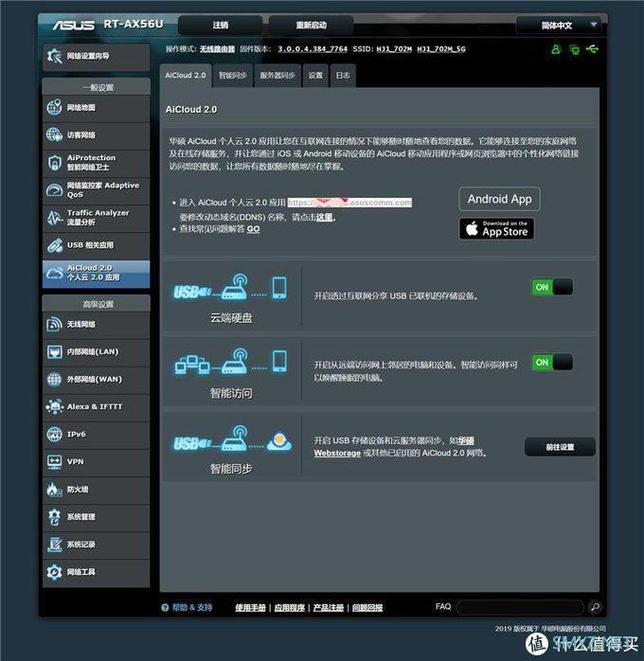Click the USB status icon in header
Screen dimensions: 644x661
592,49
